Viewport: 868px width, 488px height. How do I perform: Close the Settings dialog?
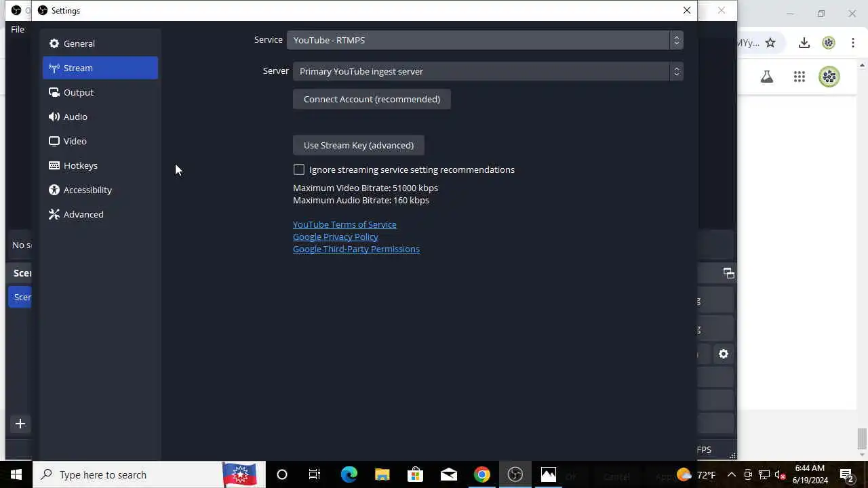[x=687, y=10]
